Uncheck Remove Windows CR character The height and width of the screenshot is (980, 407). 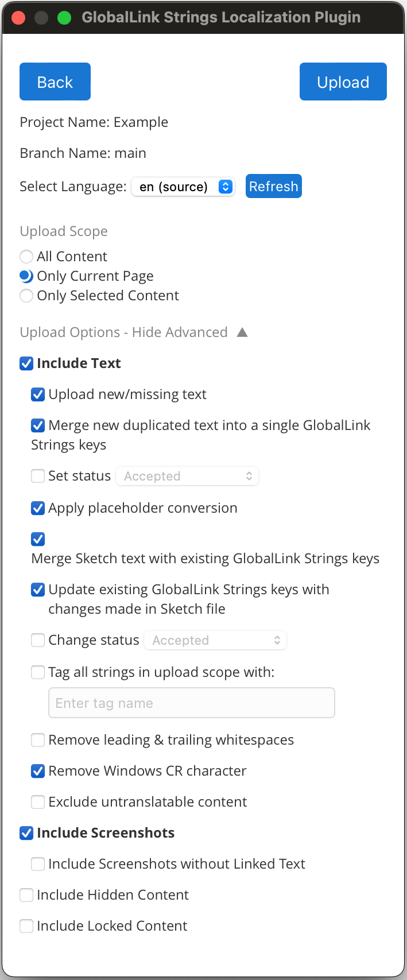pyautogui.click(x=38, y=771)
